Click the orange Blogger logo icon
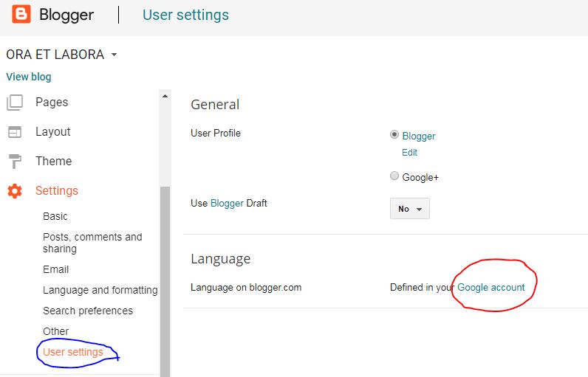 pos(21,14)
